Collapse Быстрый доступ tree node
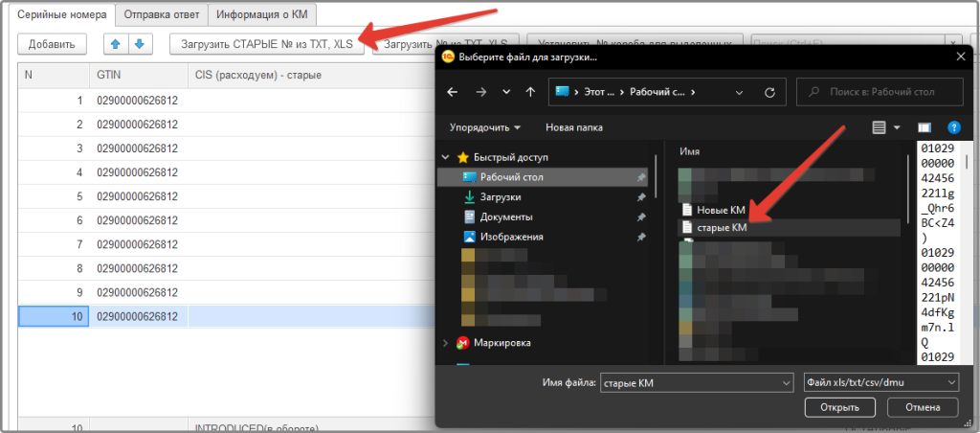The height and width of the screenshot is (433, 980). click(445, 157)
